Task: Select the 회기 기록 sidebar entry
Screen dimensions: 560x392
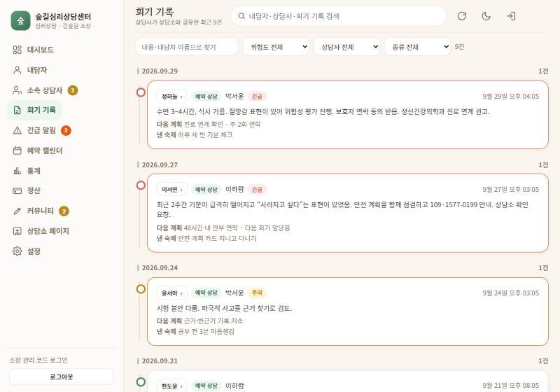Action: 34,110
